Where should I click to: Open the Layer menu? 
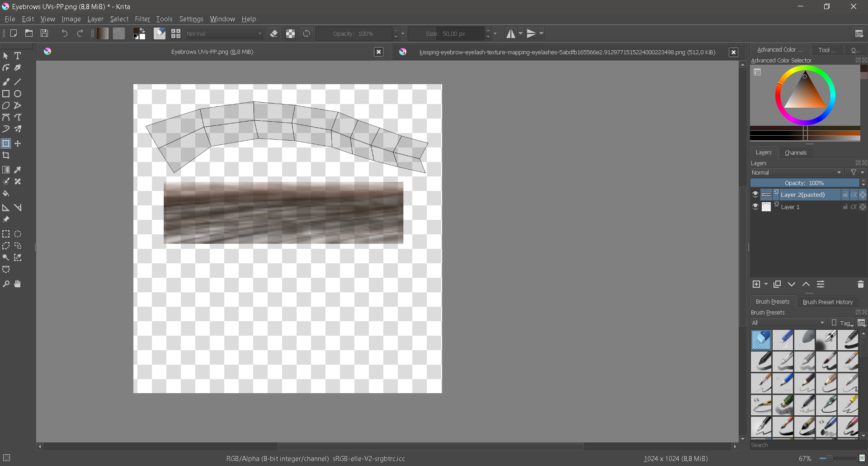(95, 19)
